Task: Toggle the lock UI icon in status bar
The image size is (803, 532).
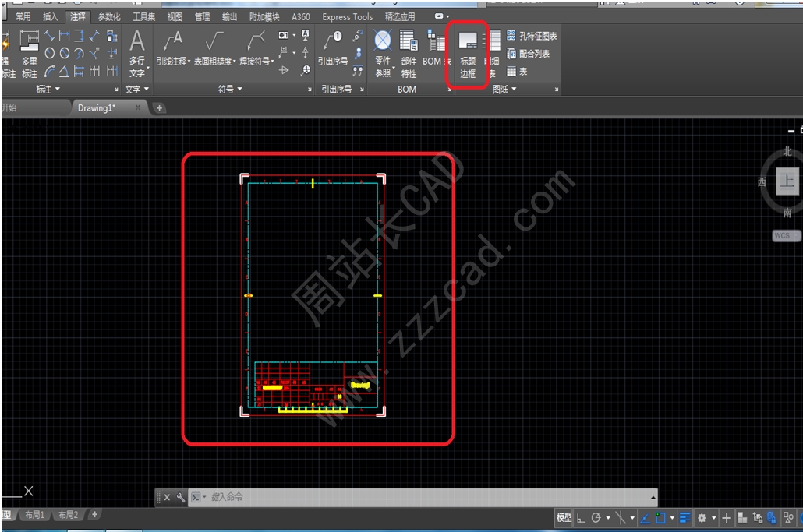Action: (x=758, y=518)
